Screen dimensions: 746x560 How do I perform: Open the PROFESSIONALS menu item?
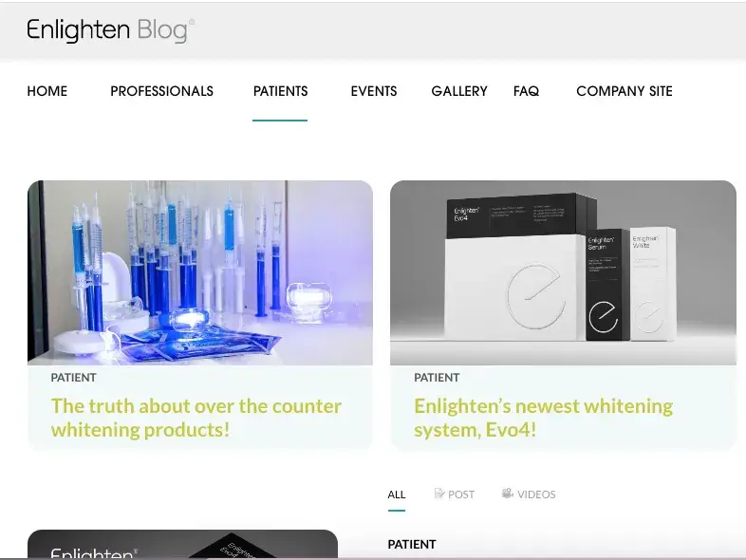[161, 91]
